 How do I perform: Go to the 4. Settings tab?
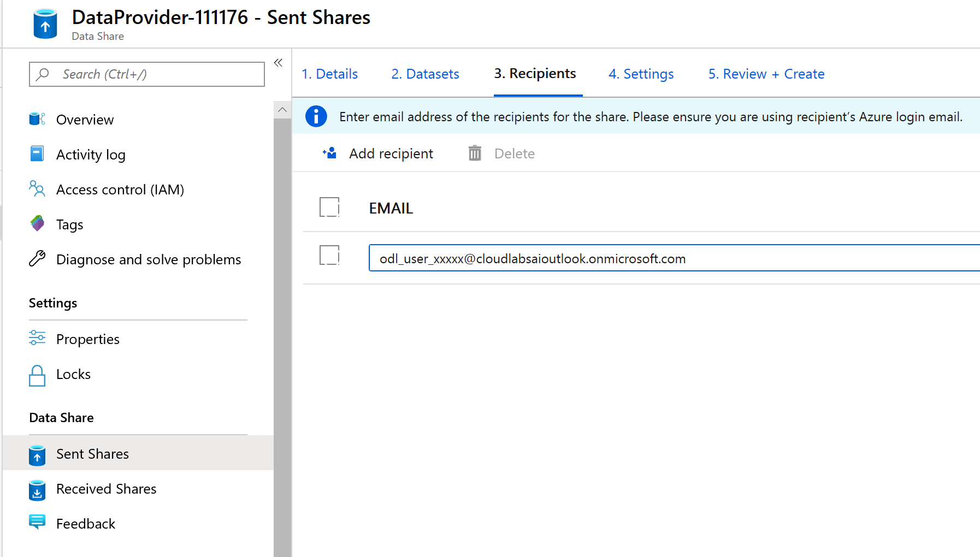pos(641,74)
